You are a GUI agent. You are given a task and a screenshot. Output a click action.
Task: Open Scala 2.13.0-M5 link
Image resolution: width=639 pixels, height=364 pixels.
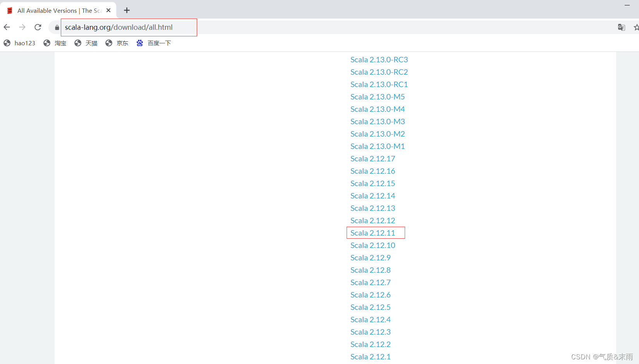pos(378,97)
